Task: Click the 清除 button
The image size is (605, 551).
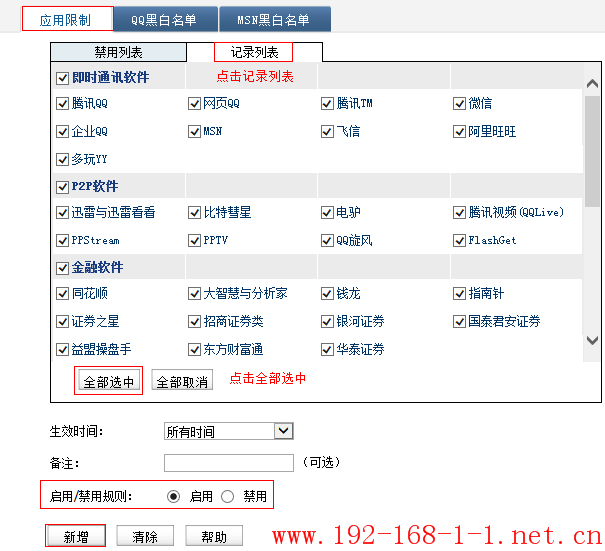Action: click(x=145, y=536)
